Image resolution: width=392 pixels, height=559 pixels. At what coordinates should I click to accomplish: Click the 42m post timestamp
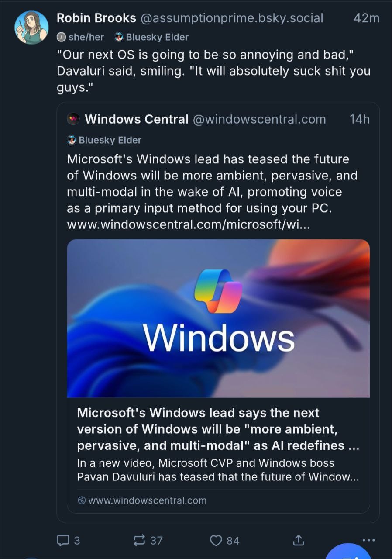click(x=366, y=18)
